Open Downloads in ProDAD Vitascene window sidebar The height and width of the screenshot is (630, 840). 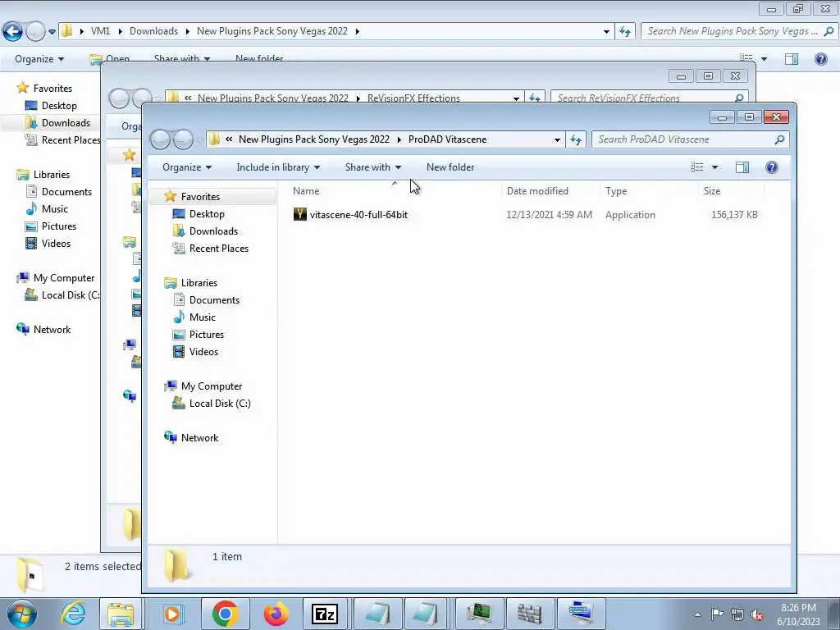tap(213, 231)
